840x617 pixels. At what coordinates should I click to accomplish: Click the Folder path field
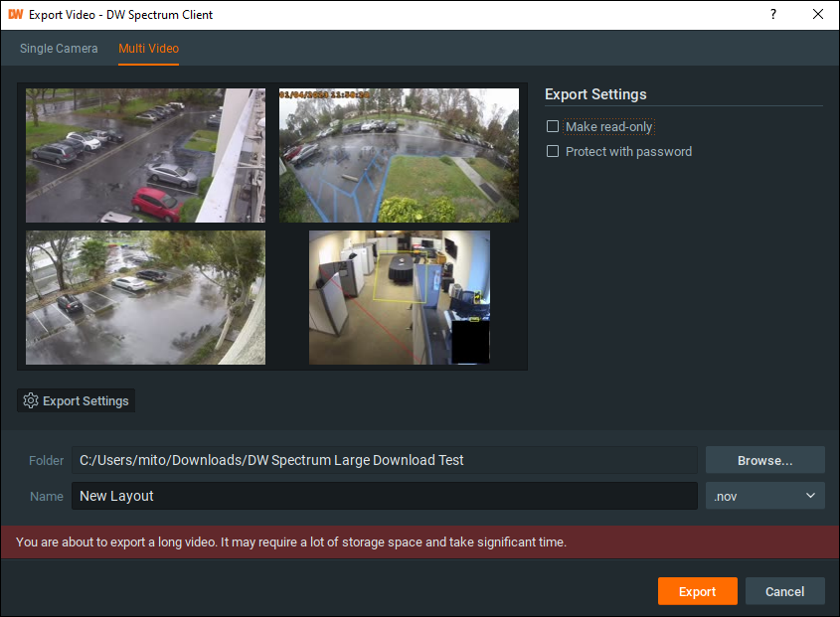click(x=384, y=460)
